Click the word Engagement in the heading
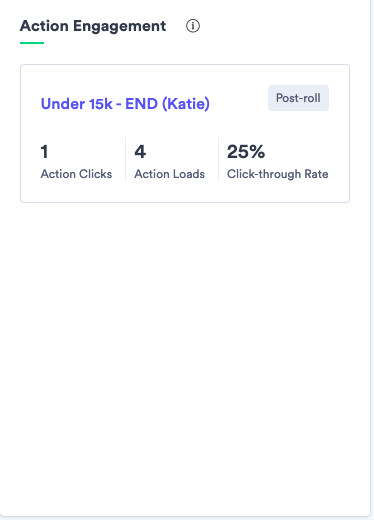This screenshot has height=520, width=374. [119, 27]
